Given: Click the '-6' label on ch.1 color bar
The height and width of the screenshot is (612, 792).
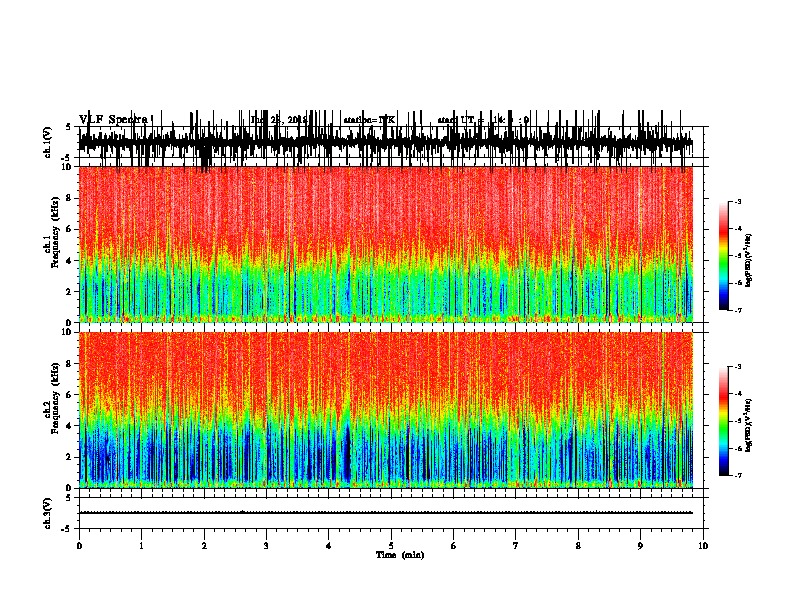Looking at the screenshot, I should click(737, 283).
